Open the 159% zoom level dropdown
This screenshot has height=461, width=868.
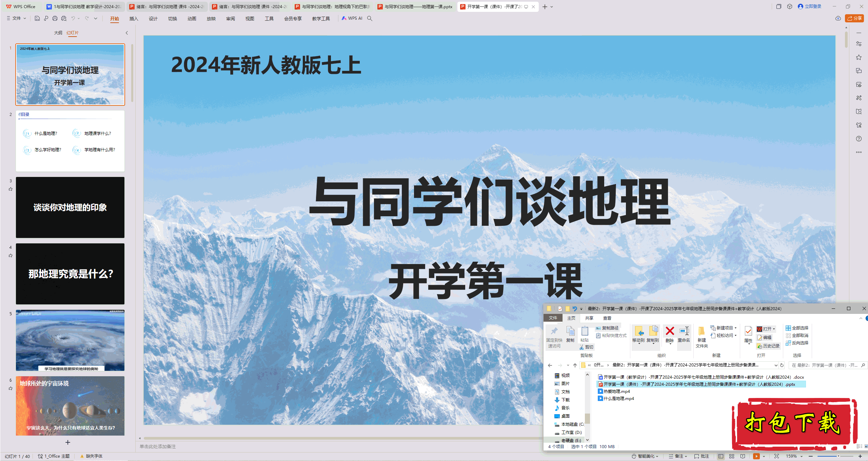click(x=794, y=456)
